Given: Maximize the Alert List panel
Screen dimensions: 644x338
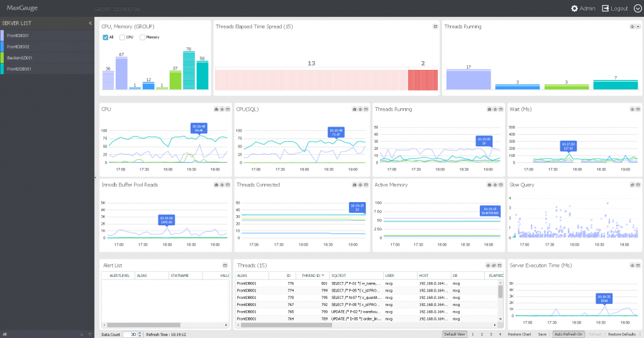Looking at the screenshot, I should tap(225, 266).
